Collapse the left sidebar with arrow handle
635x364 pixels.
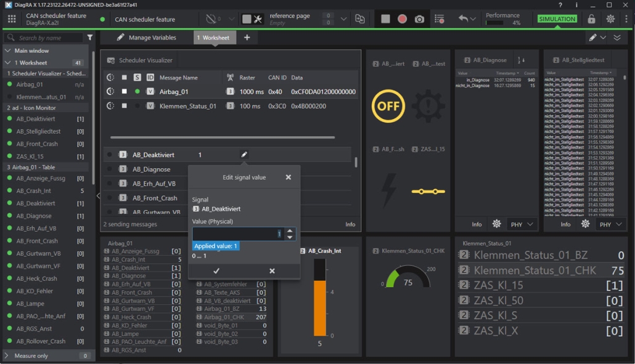pyautogui.click(x=98, y=196)
